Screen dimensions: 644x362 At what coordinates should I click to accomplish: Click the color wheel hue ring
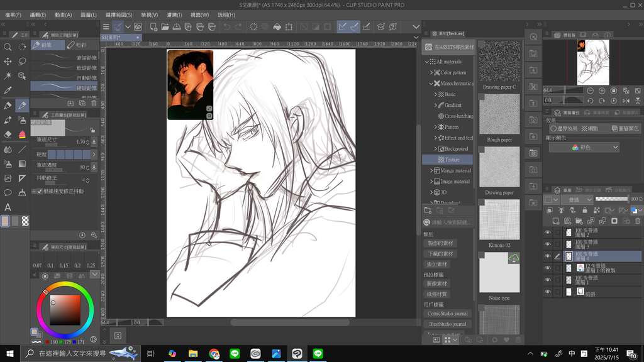point(65,285)
